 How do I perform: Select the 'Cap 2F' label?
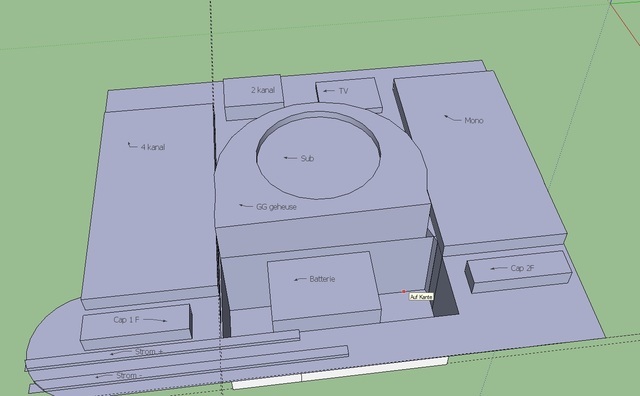(x=522, y=268)
